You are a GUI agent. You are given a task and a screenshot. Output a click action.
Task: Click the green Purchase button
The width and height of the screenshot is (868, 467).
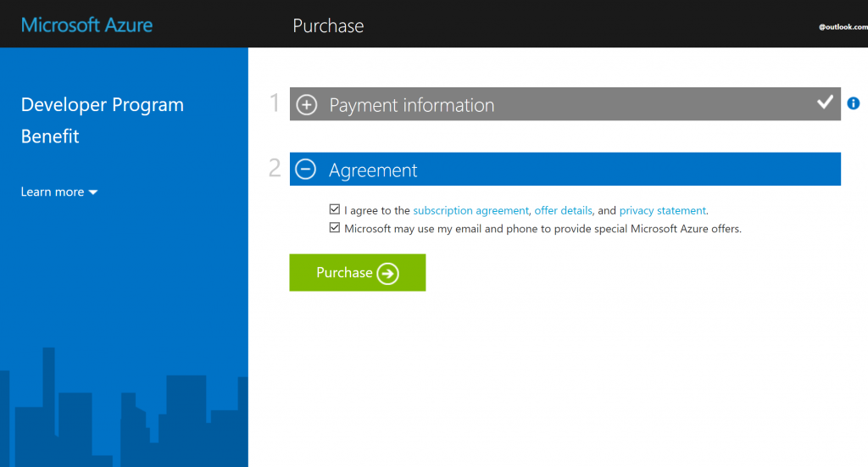point(358,273)
